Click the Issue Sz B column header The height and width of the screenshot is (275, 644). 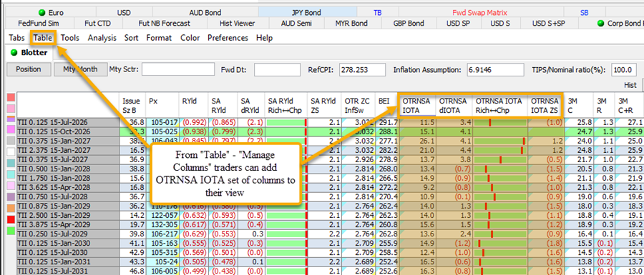[132, 104]
